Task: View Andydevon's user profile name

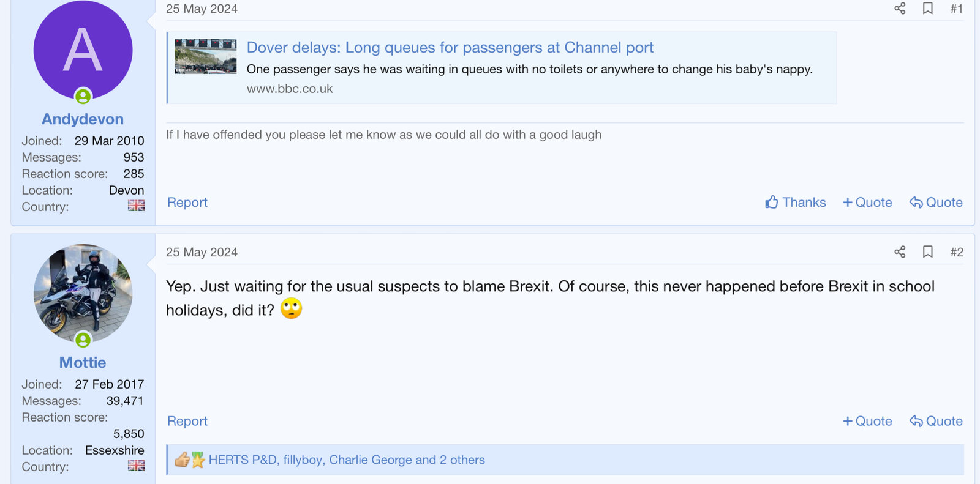Action: (x=83, y=119)
